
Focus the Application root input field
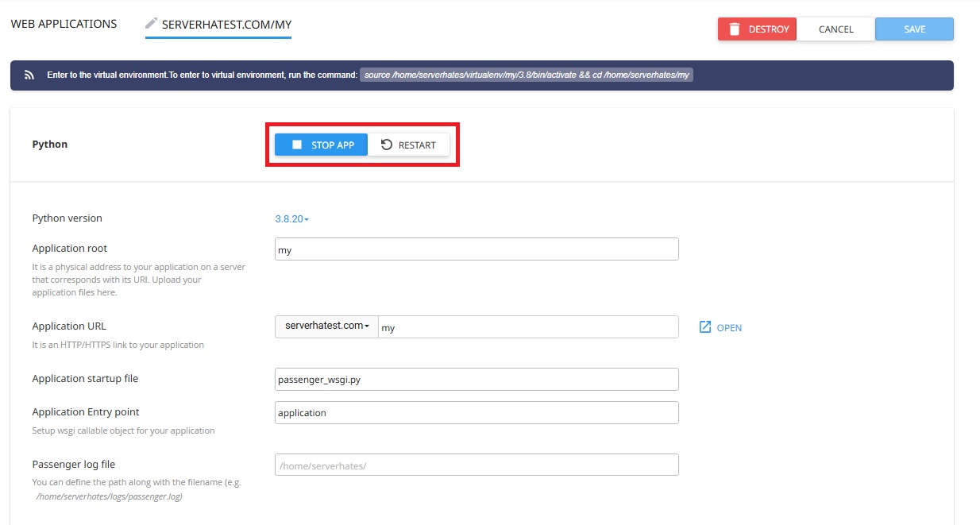pos(476,249)
